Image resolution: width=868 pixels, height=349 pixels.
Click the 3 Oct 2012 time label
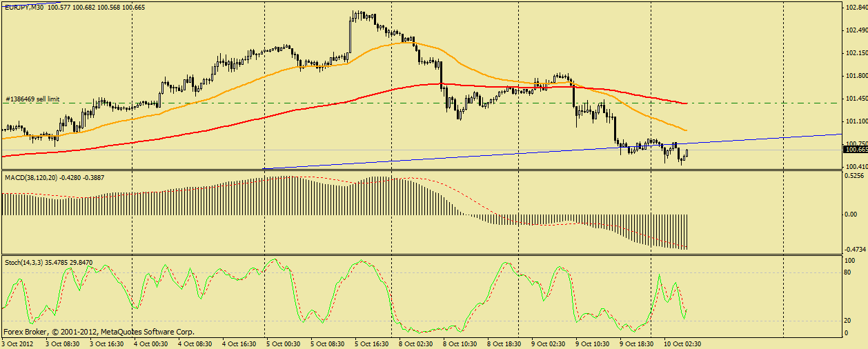pos(17,343)
